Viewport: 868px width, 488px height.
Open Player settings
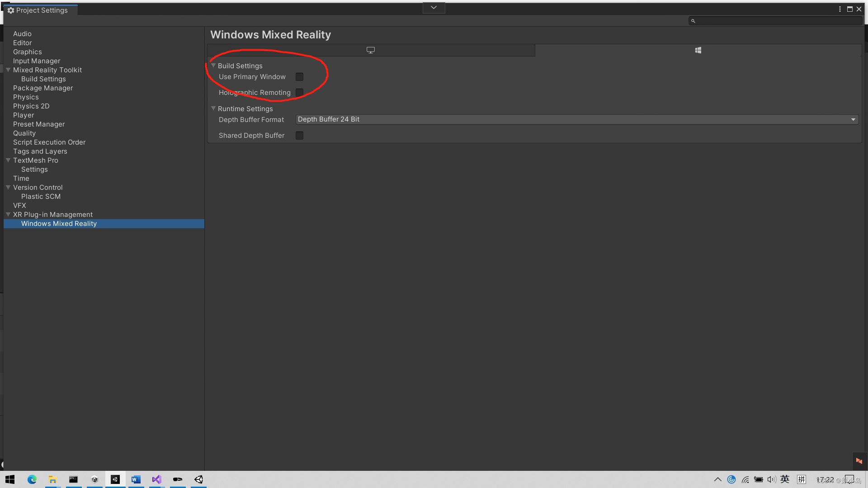(24, 115)
